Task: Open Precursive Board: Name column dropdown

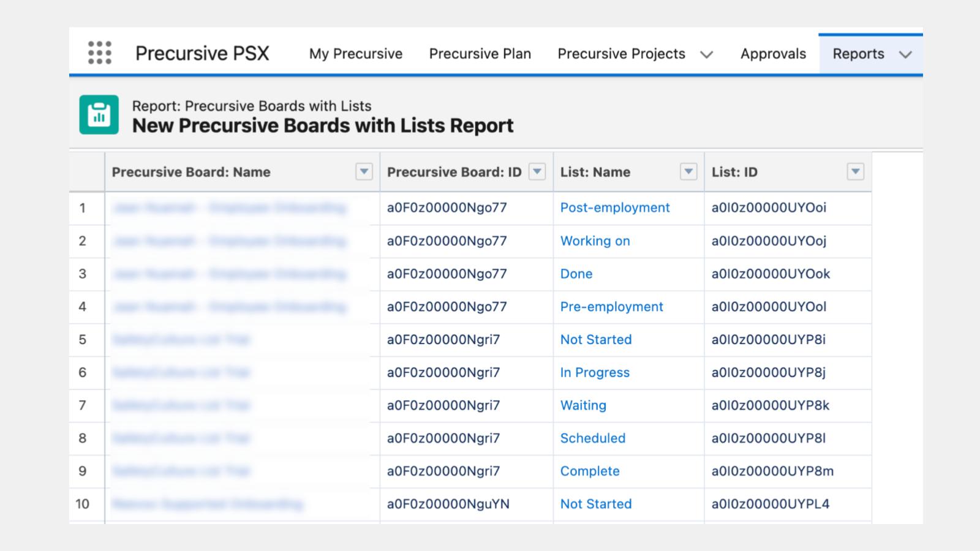Action: point(364,172)
